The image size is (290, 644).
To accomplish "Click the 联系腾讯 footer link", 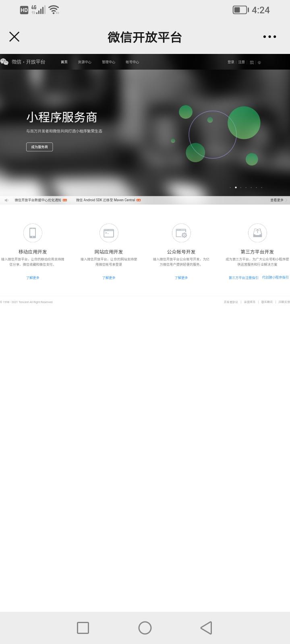I will coord(267,302).
